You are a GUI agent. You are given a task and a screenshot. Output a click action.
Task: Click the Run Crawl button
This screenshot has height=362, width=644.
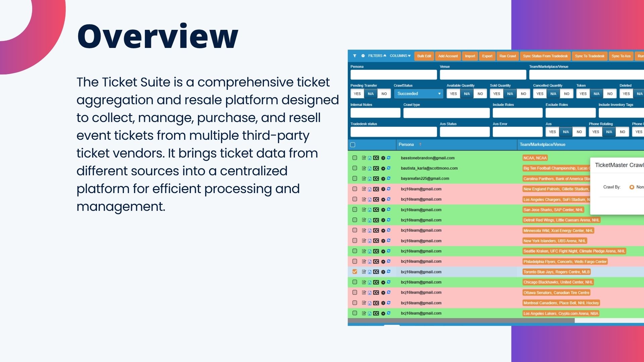(x=507, y=56)
